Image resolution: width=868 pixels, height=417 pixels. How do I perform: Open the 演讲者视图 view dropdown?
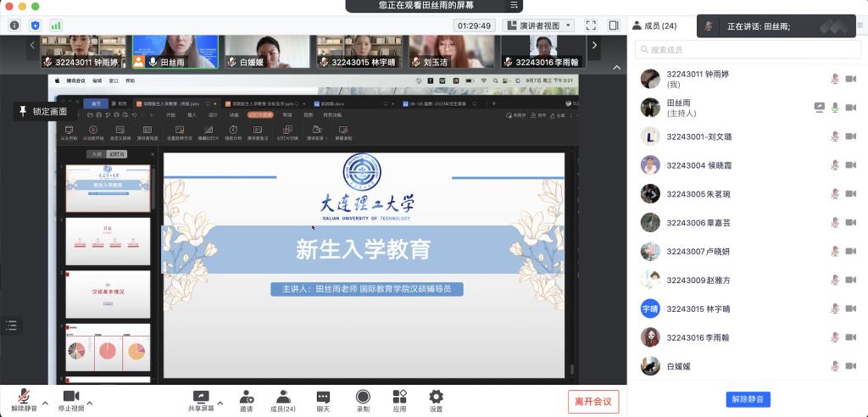tap(538, 25)
